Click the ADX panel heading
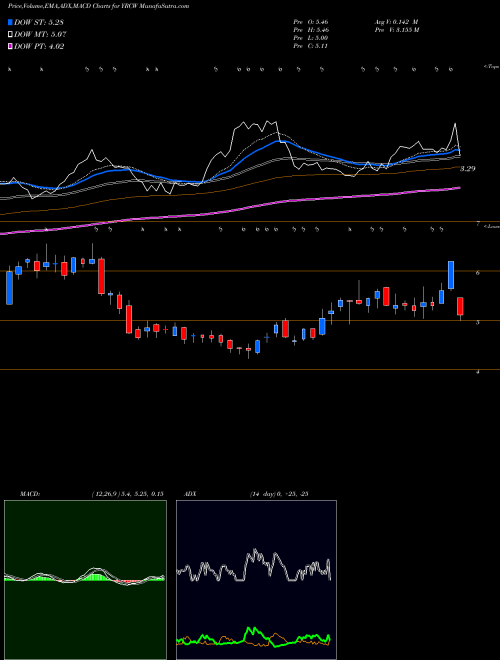Viewport: 500px width, 660px height. click(x=190, y=494)
